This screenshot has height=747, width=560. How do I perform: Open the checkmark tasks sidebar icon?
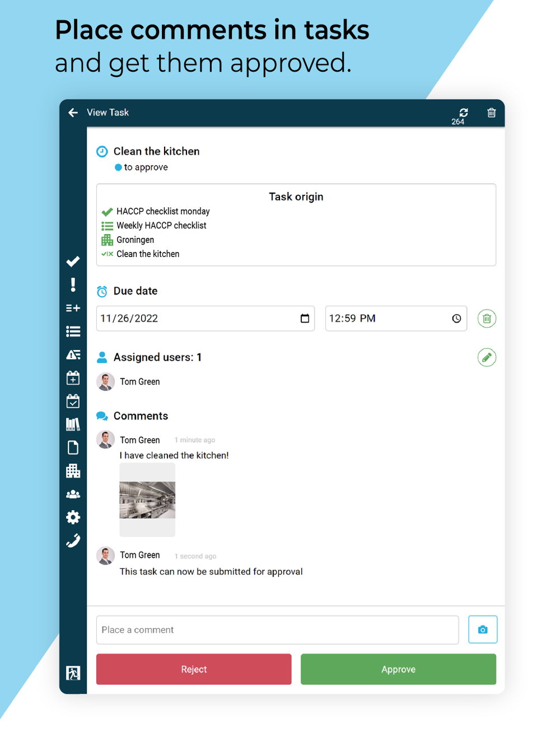click(x=73, y=262)
